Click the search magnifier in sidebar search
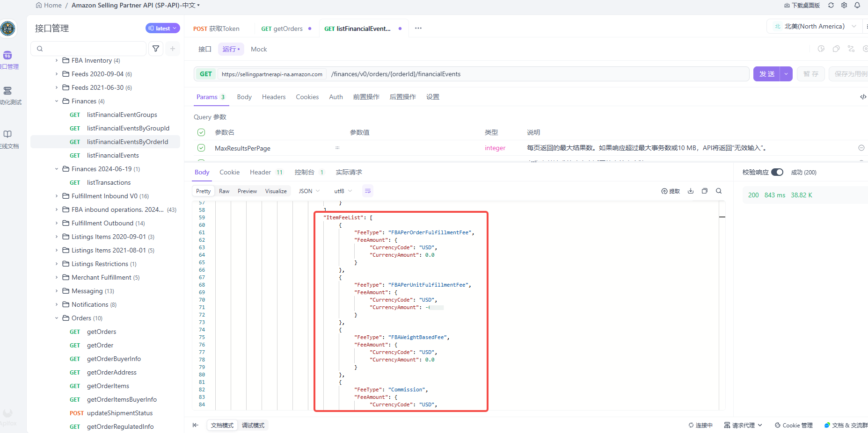 pos(40,49)
